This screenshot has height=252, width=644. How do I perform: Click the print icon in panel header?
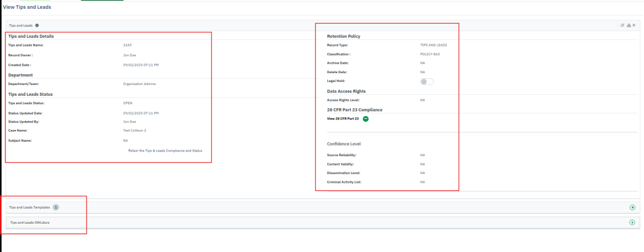click(x=629, y=25)
